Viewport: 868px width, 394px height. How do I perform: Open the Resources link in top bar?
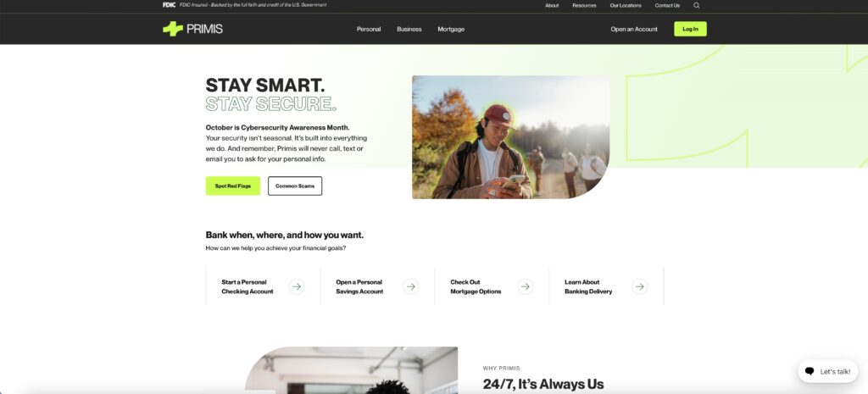click(x=585, y=6)
